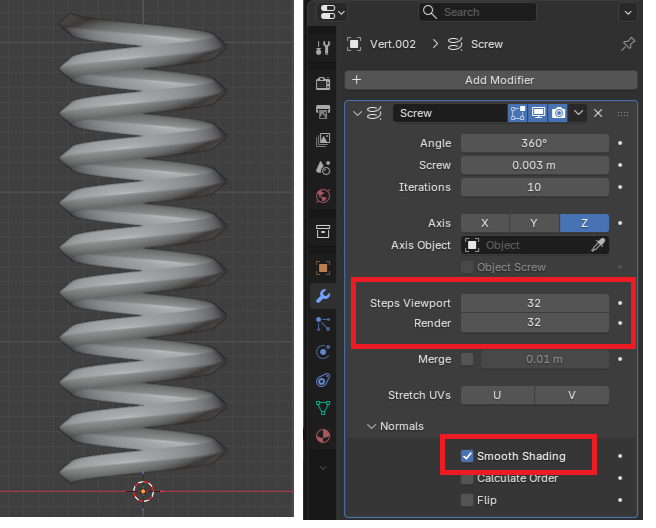
Task: Open the Physics properties tab icon
Action: 322,351
